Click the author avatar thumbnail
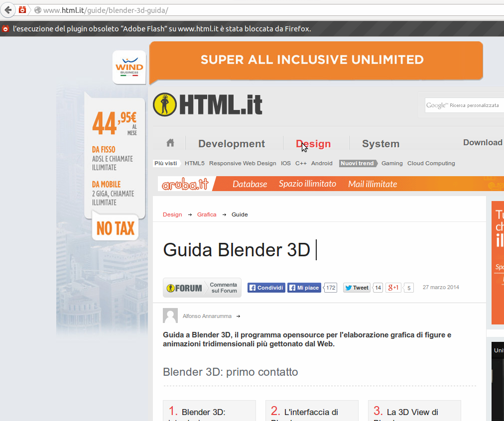 pyautogui.click(x=170, y=316)
